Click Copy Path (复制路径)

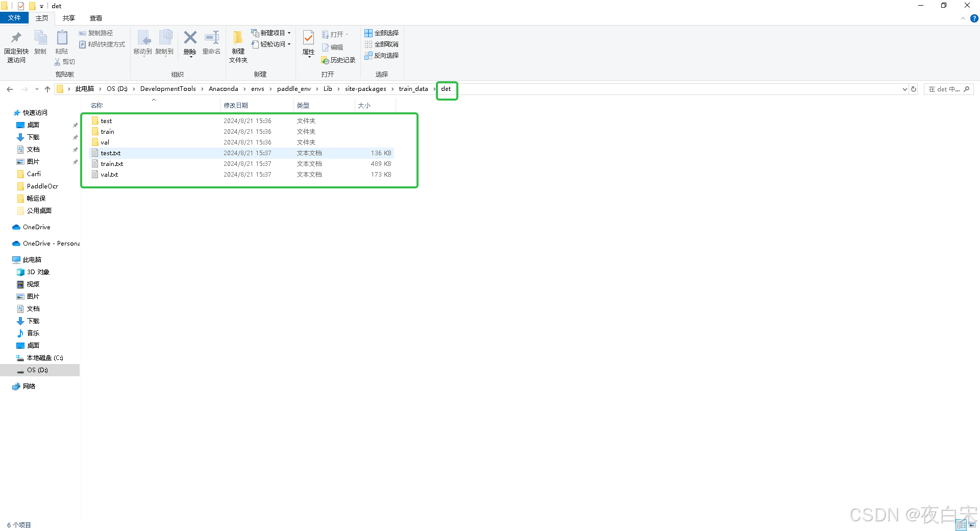coord(96,33)
